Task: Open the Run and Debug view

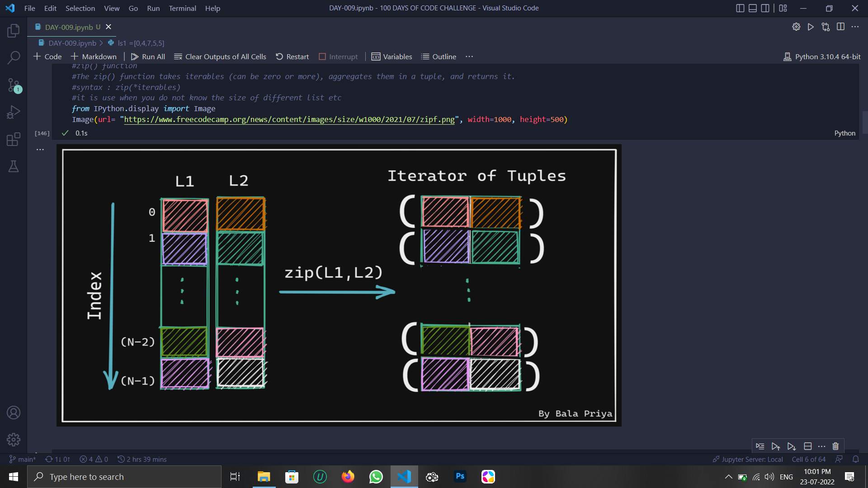Action: (x=14, y=112)
